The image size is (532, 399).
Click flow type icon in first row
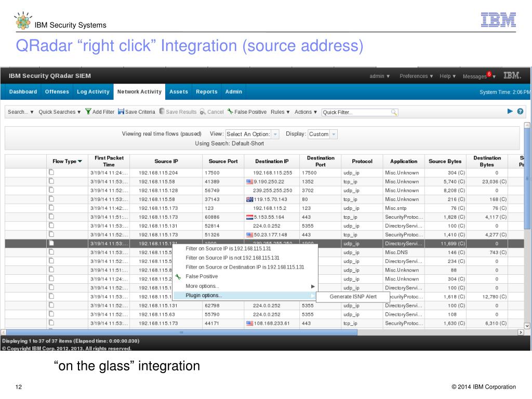tap(51, 172)
